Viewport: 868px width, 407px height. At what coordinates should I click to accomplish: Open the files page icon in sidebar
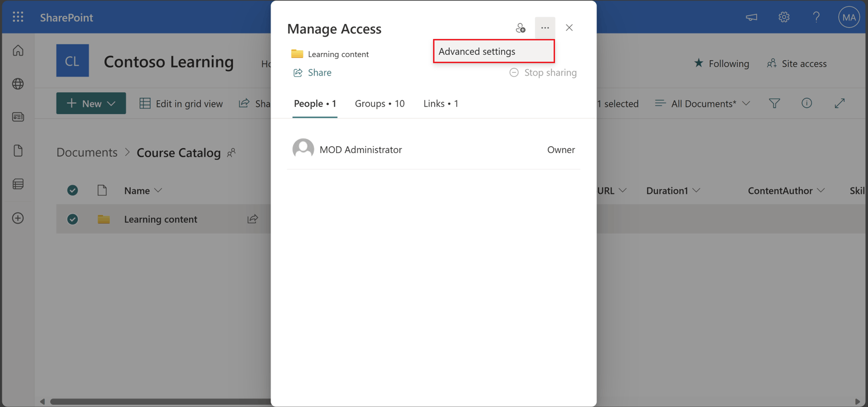pos(18,150)
